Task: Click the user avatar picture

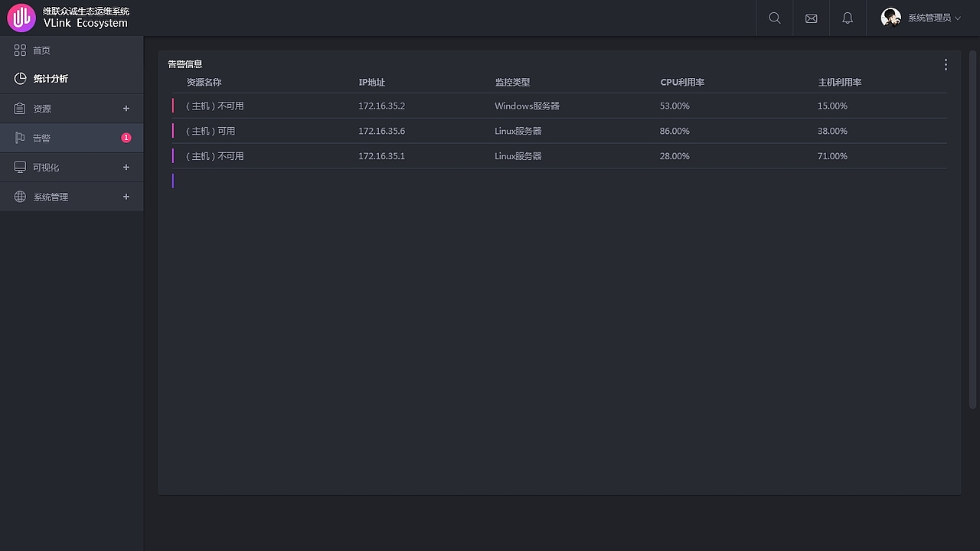Action: click(890, 18)
